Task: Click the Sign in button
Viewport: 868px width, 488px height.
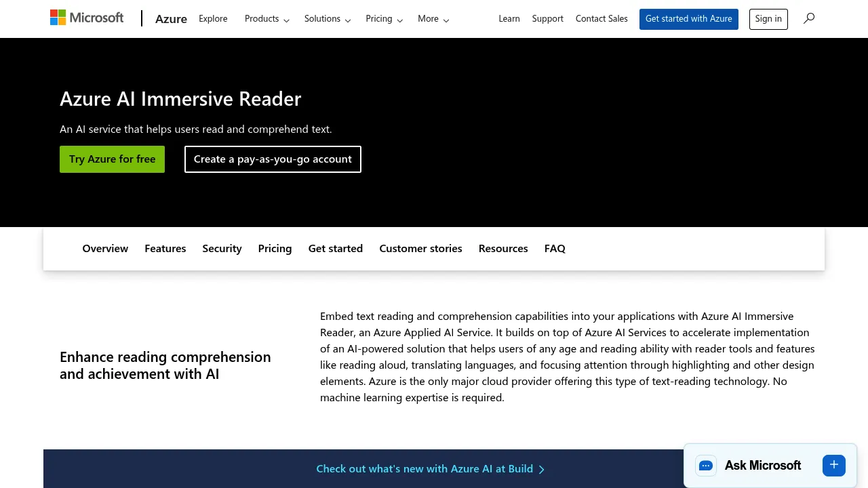Action: (768, 19)
